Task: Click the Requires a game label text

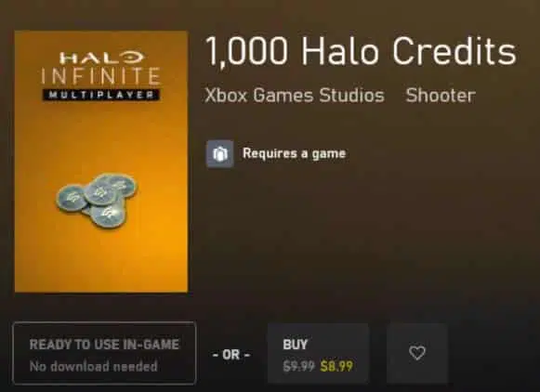Action: 294,153
